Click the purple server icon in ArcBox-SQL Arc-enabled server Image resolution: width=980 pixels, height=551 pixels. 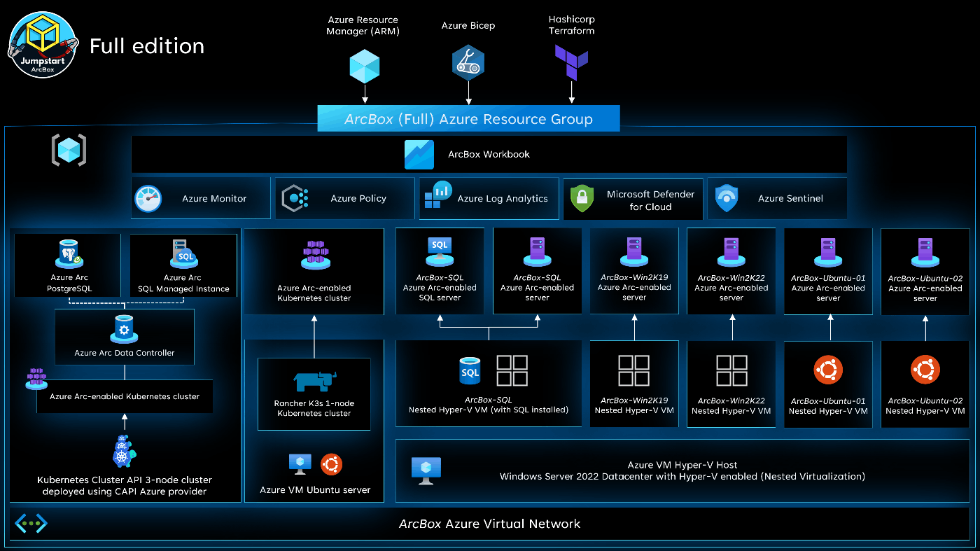[x=538, y=253]
